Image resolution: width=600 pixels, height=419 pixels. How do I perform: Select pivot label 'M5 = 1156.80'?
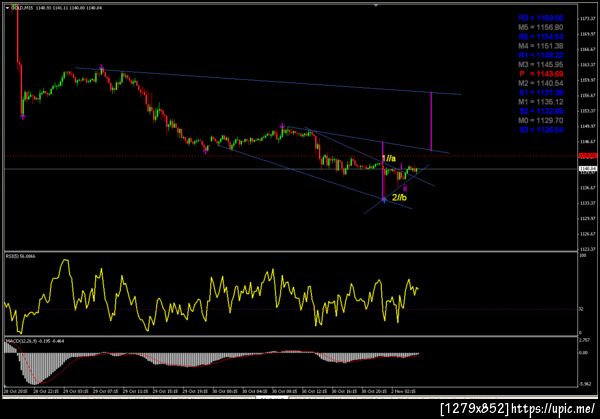tap(540, 27)
